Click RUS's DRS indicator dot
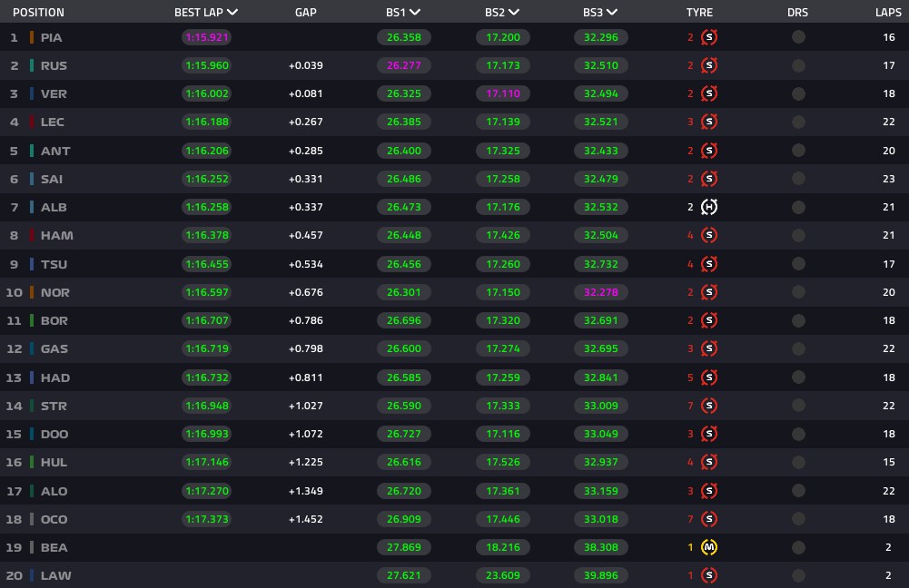909x588 pixels. click(798, 65)
